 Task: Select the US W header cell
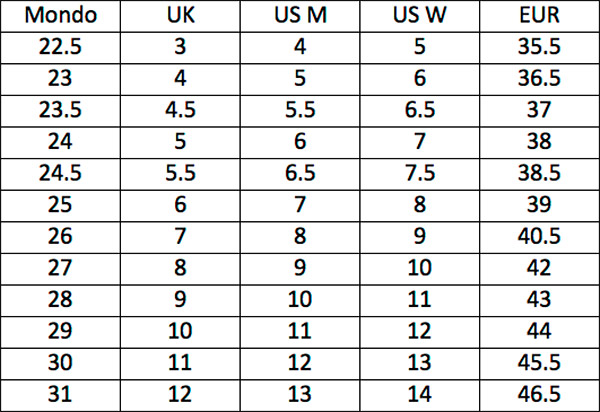(x=420, y=15)
